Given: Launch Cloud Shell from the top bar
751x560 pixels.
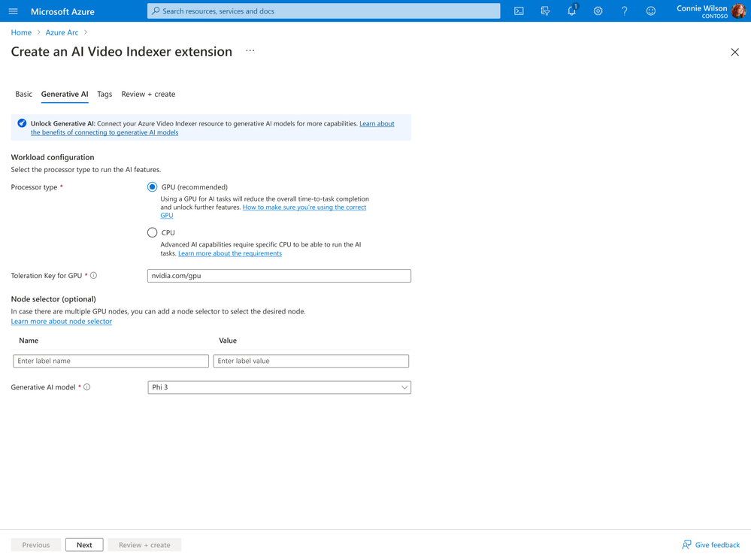Looking at the screenshot, I should point(519,11).
